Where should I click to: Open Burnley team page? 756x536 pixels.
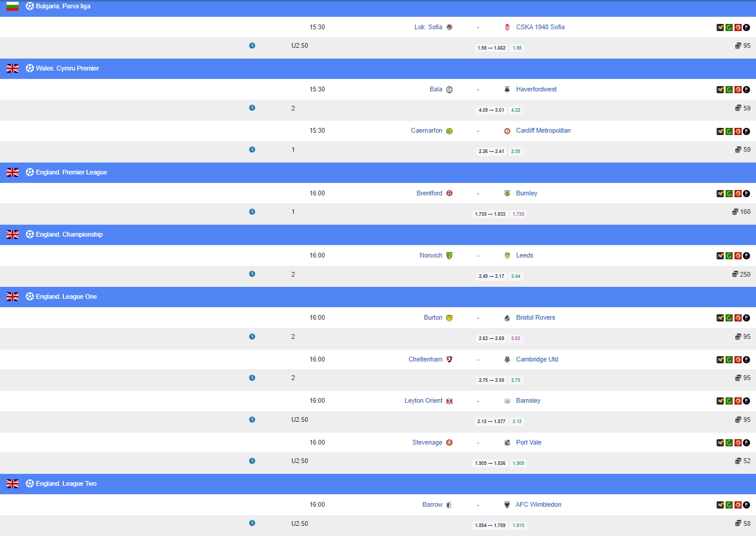click(527, 193)
